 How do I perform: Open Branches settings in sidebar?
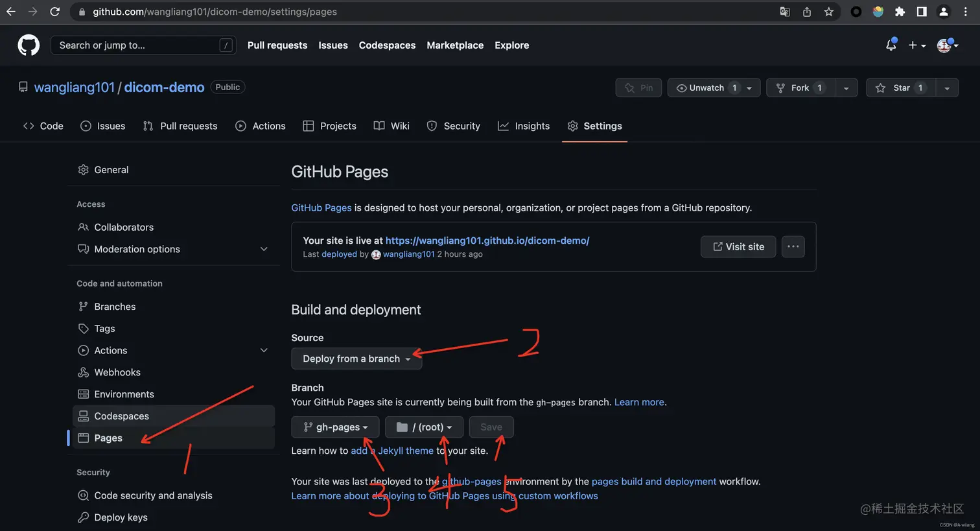tap(174, 307)
